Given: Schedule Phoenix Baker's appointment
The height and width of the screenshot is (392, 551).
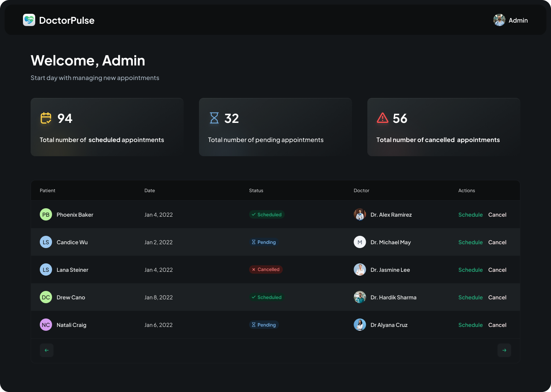Looking at the screenshot, I should (470, 215).
